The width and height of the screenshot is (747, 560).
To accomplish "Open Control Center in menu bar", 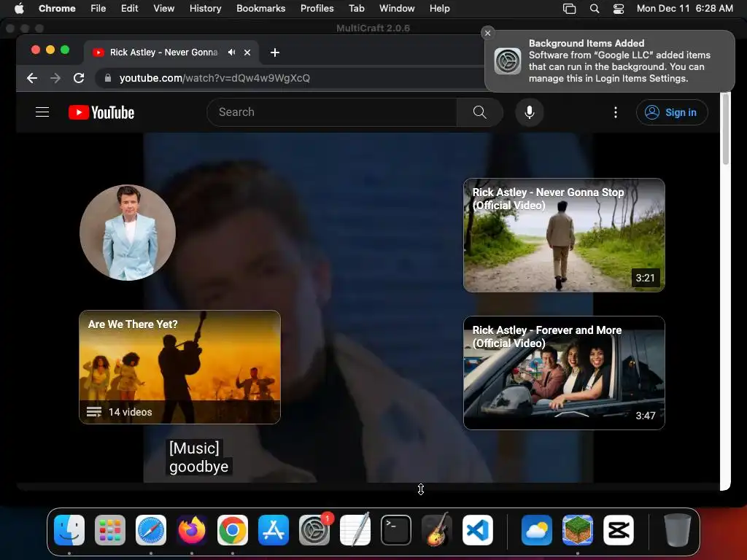I will pos(619,9).
